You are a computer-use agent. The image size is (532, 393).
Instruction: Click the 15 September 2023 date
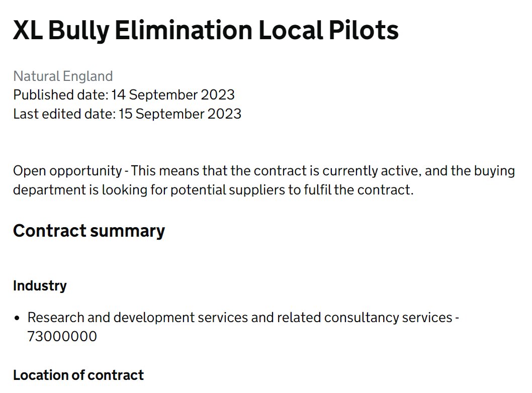[180, 114]
